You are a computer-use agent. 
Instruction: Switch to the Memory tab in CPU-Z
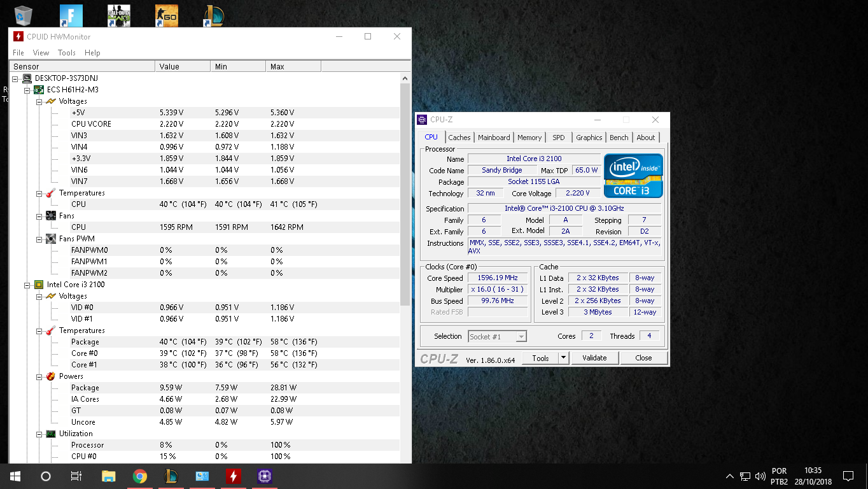pyautogui.click(x=529, y=138)
